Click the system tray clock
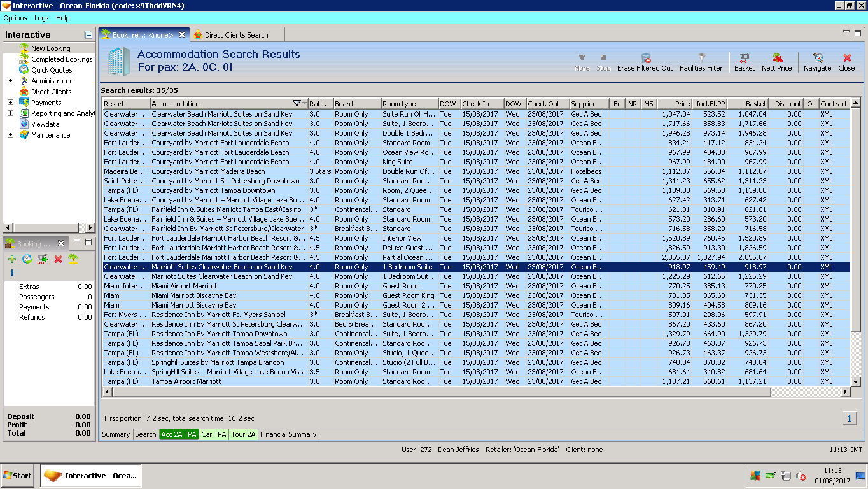The image size is (868, 489). coord(832,476)
